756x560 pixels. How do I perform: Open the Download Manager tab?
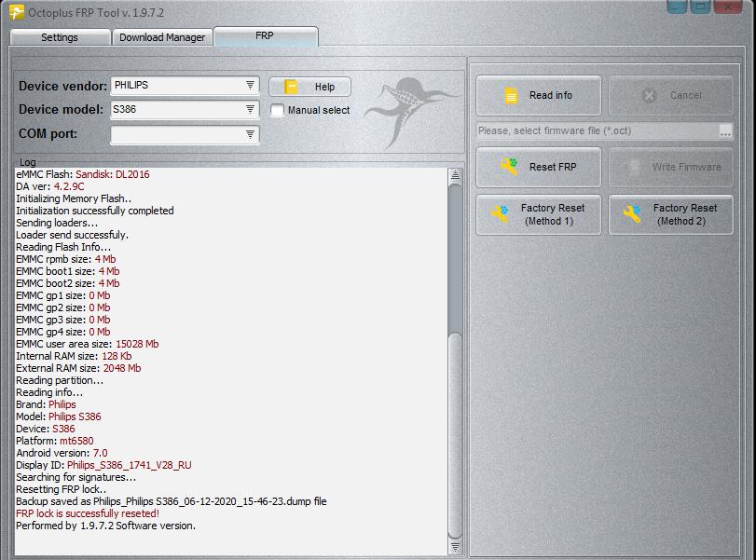click(x=162, y=37)
